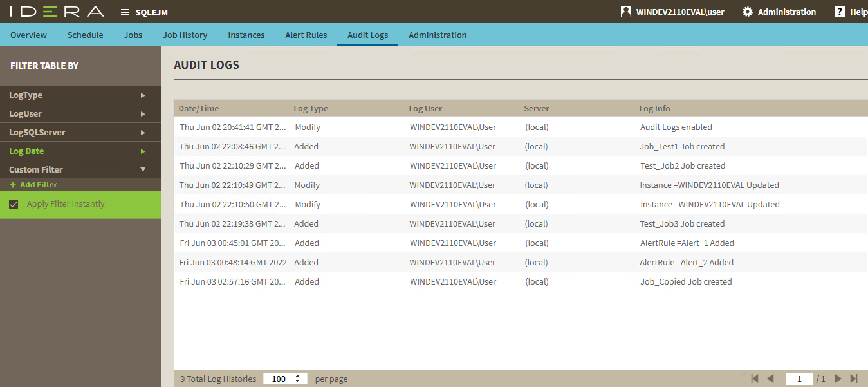Image resolution: width=868 pixels, height=387 pixels.
Task: Click the Thu Jun 02 20:41:41 timestamp
Action: point(233,127)
